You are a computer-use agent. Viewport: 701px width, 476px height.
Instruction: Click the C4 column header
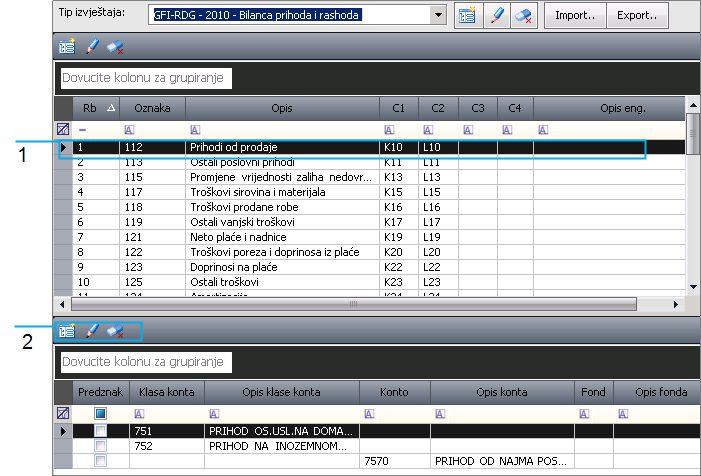515,108
